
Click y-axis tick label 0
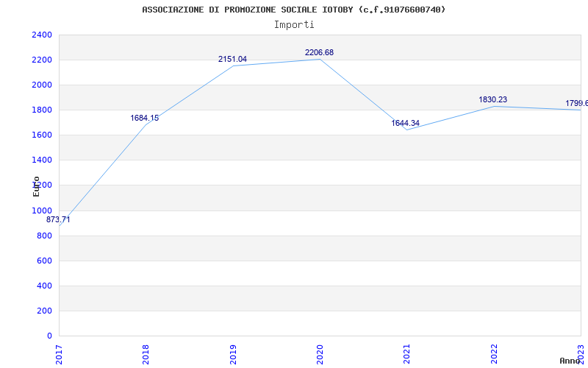[49, 336]
